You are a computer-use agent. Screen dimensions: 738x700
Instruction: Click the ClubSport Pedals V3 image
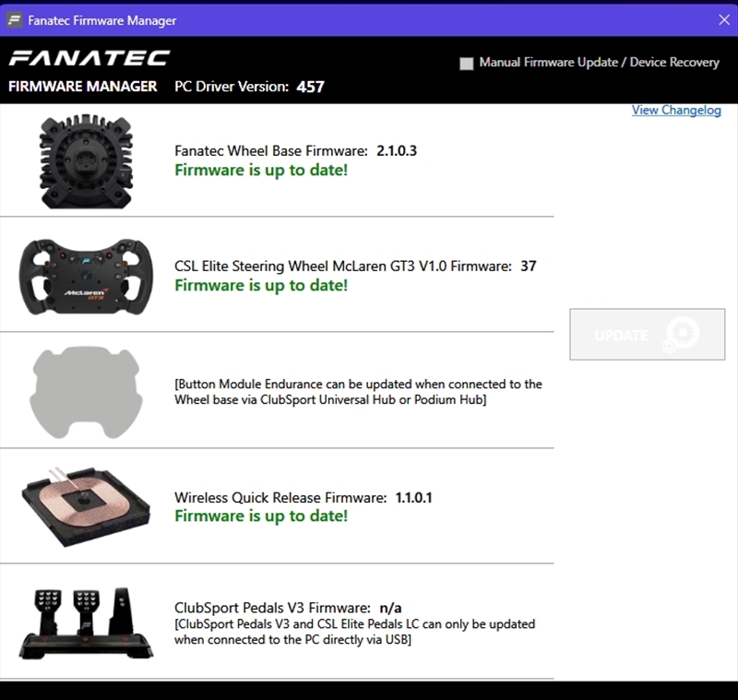pos(86,623)
